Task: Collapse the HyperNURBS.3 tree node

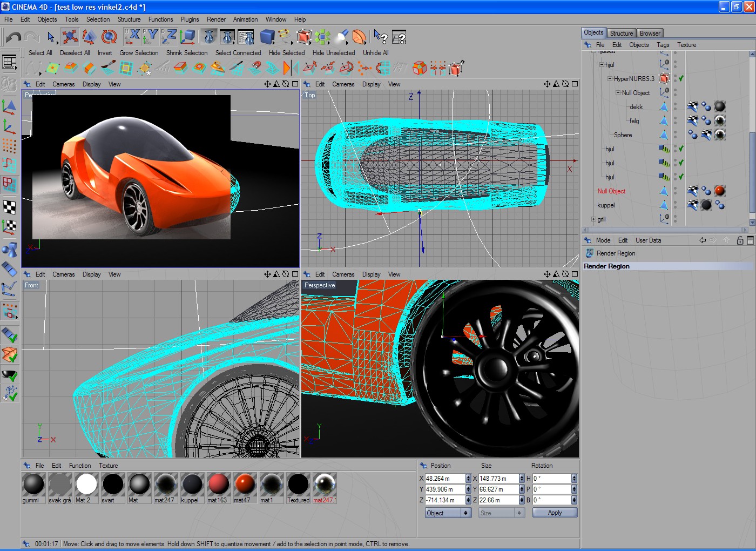Action: click(610, 79)
